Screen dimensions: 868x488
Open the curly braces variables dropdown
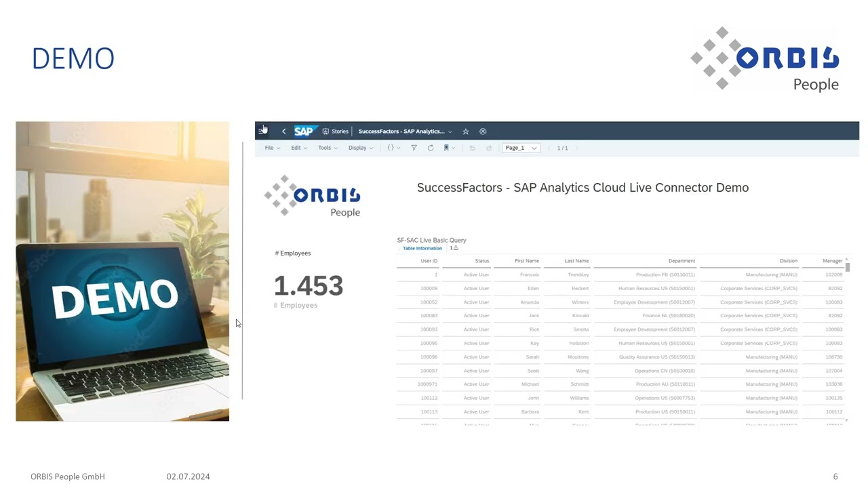(393, 148)
